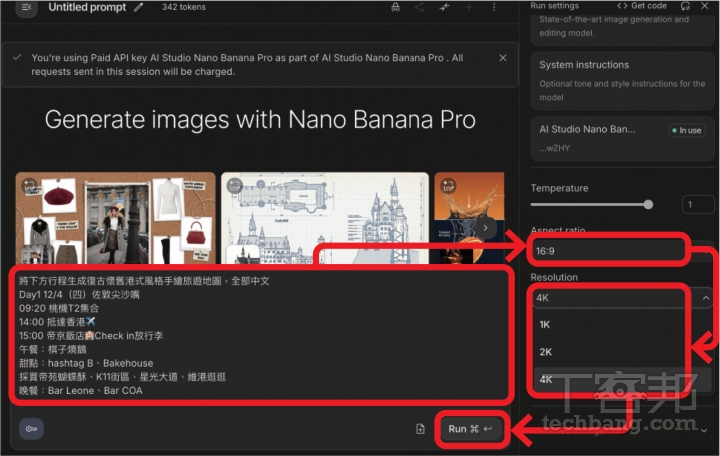
Task: Run the prompt
Action: click(470, 429)
